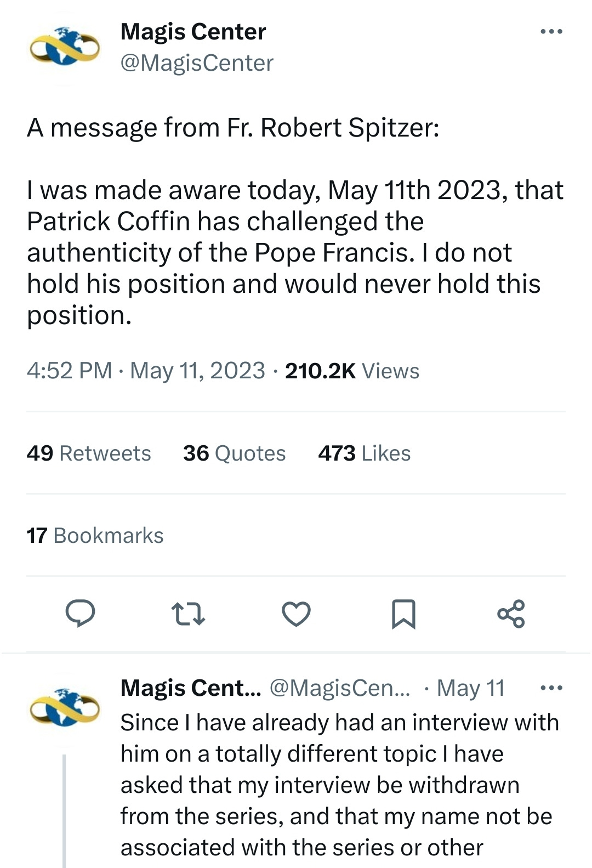Share the tweet via share icon

(x=511, y=614)
